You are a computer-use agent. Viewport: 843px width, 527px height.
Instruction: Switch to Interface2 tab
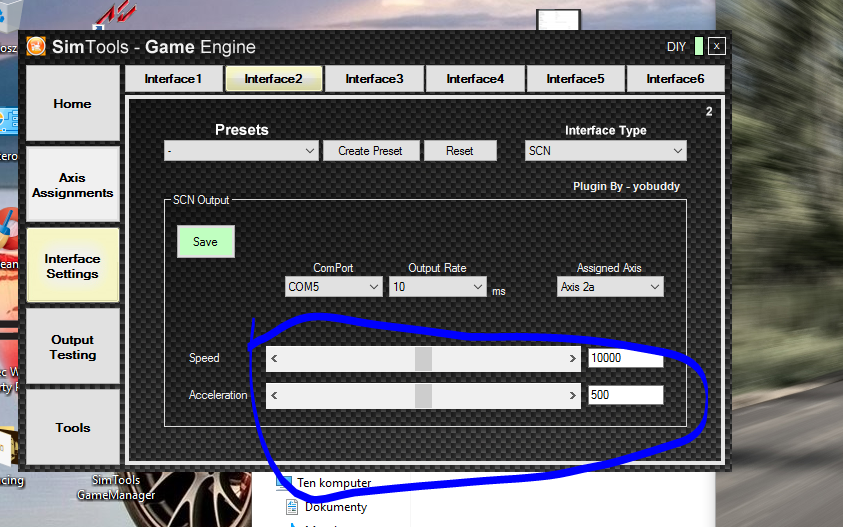[x=274, y=79]
